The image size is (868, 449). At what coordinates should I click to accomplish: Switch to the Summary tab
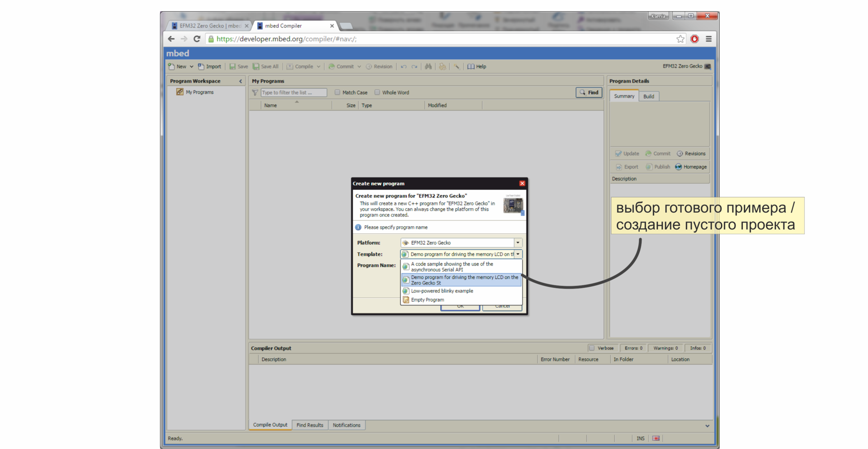click(x=624, y=96)
